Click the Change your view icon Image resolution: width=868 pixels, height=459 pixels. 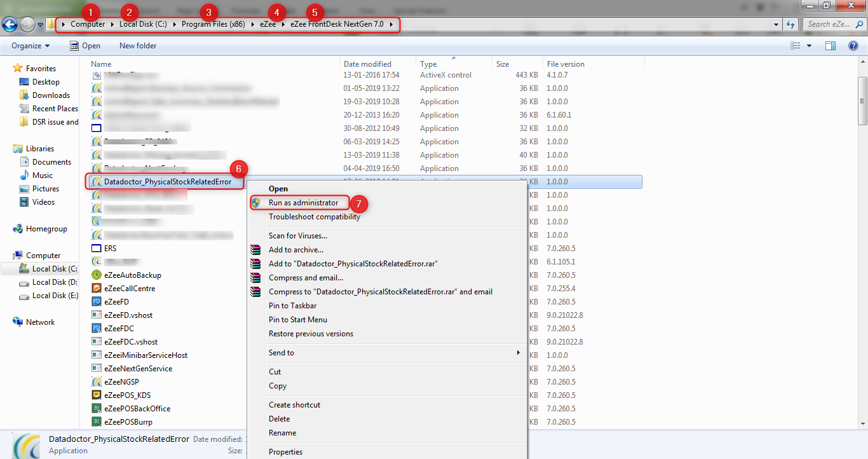[x=795, y=46]
